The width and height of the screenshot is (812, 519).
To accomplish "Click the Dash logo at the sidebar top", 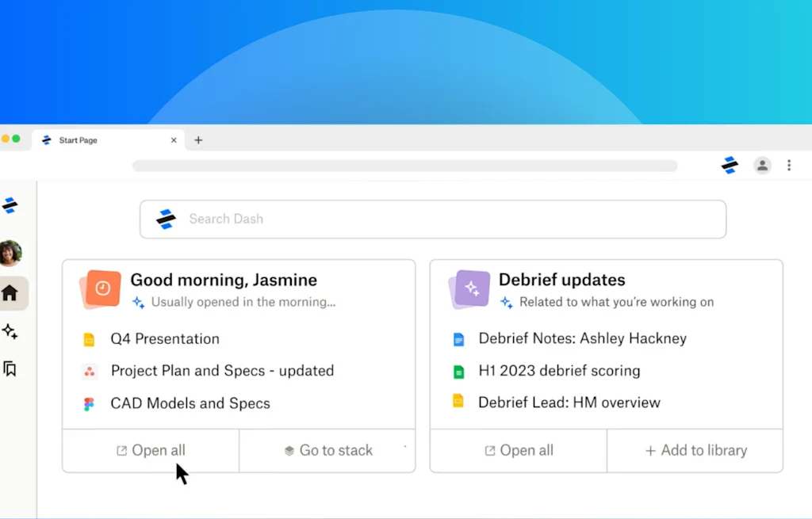I will [x=11, y=204].
